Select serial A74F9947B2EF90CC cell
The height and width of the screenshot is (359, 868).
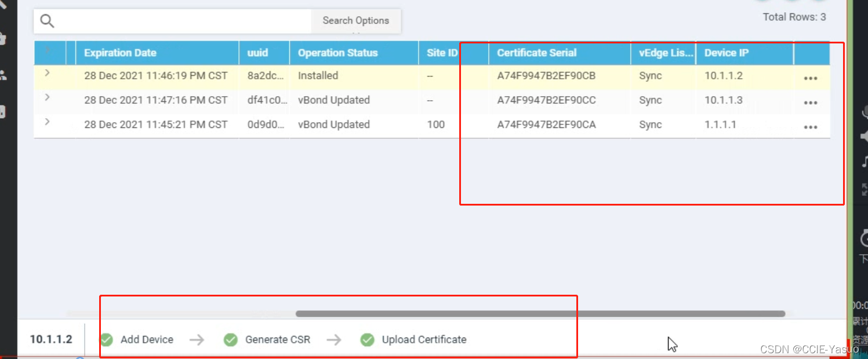(546, 100)
